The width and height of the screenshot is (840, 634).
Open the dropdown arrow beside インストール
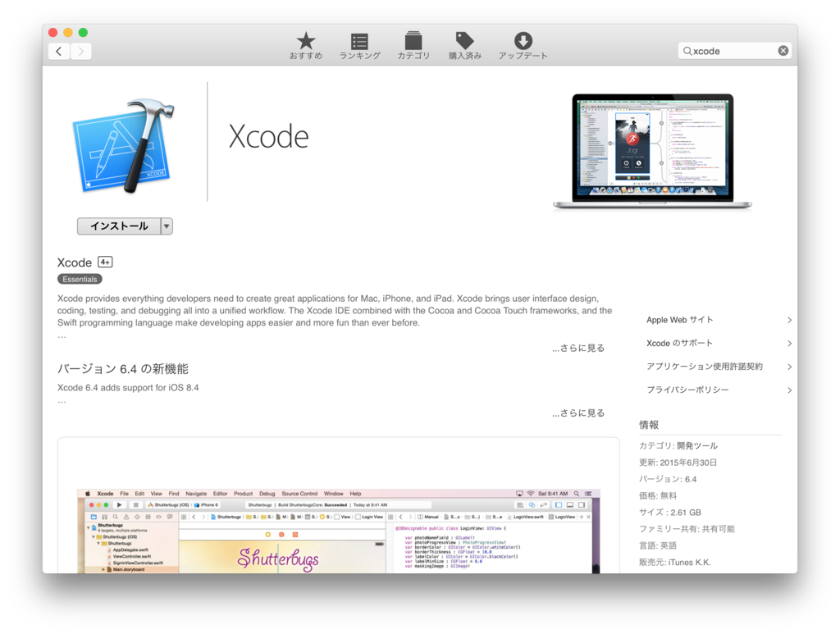[x=167, y=226]
